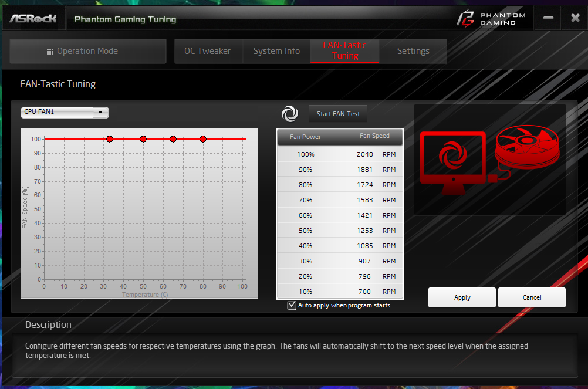
Task: Toggle Auto apply when program starts checkbox
Action: pos(292,305)
